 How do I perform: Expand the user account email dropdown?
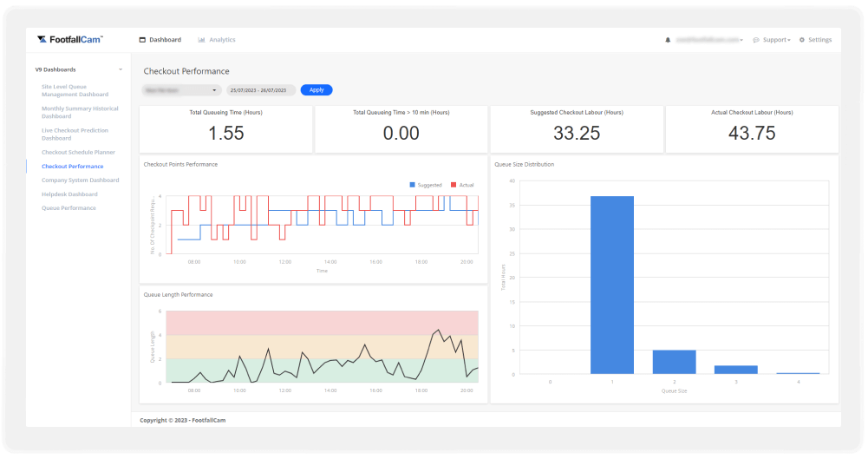click(709, 40)
